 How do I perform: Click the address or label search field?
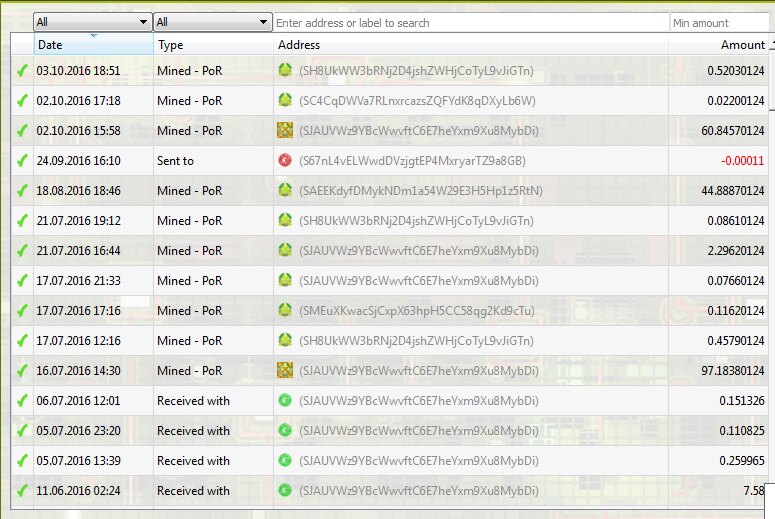[x=470, y=22]
